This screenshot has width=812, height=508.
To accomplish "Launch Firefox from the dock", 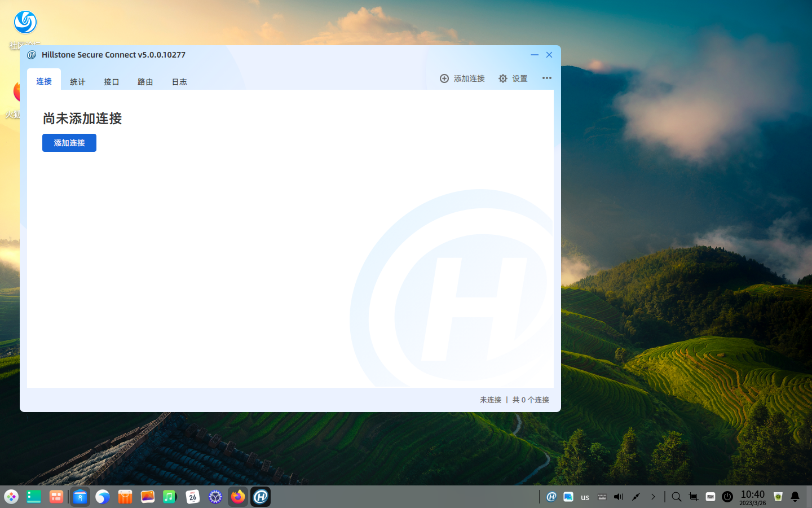I will coord(238,497).
